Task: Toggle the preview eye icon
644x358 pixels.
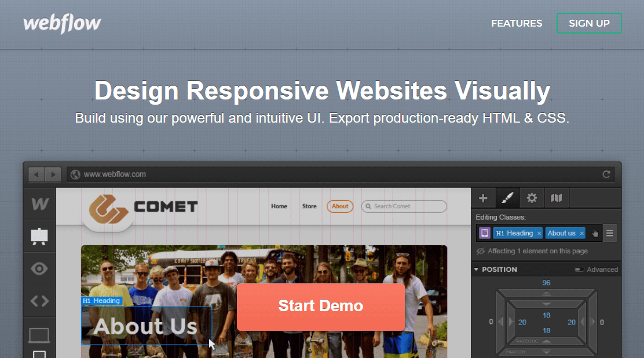Action: (39, 268)
